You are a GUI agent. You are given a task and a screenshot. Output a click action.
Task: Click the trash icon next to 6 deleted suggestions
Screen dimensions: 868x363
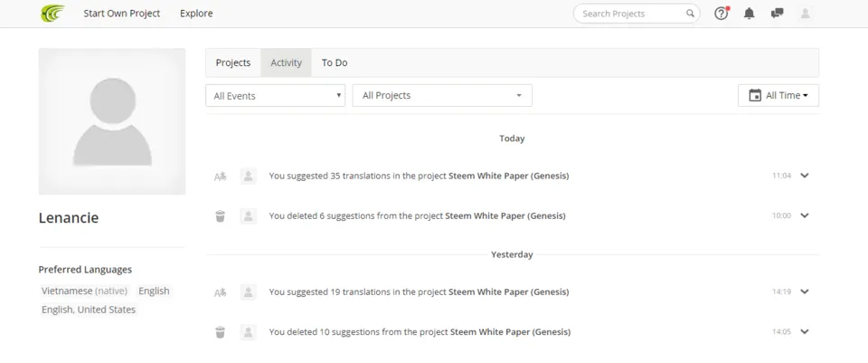point(221,216)
